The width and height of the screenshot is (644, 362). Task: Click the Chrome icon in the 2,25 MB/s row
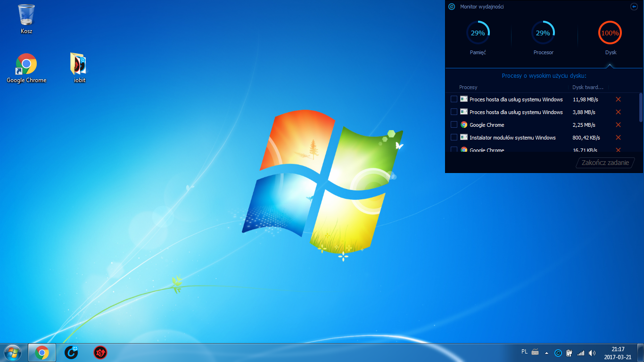pyautogui.click(x=464, y=124)
